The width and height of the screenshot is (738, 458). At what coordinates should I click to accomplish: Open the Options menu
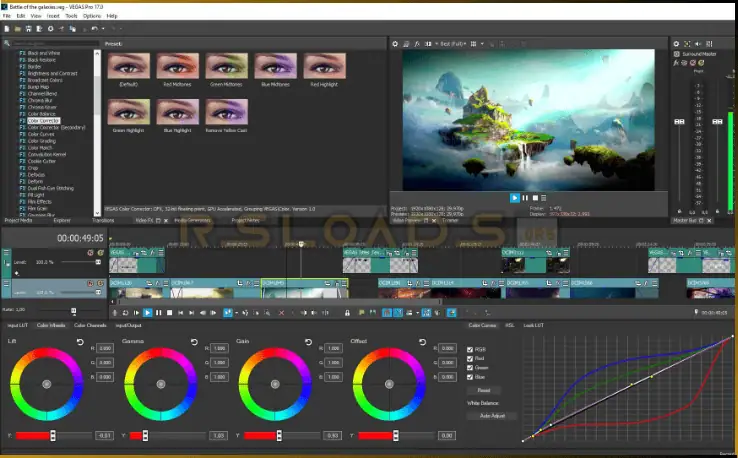pos(92,16)
